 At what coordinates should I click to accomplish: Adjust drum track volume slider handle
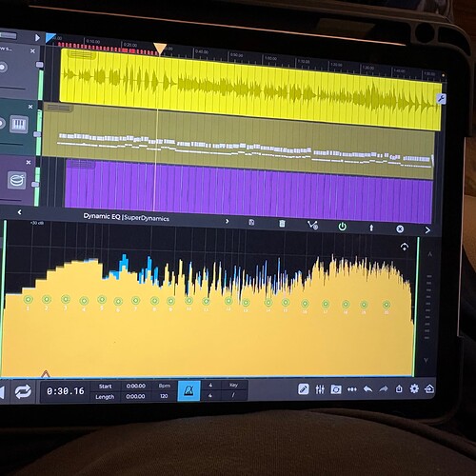pos(35,185)
